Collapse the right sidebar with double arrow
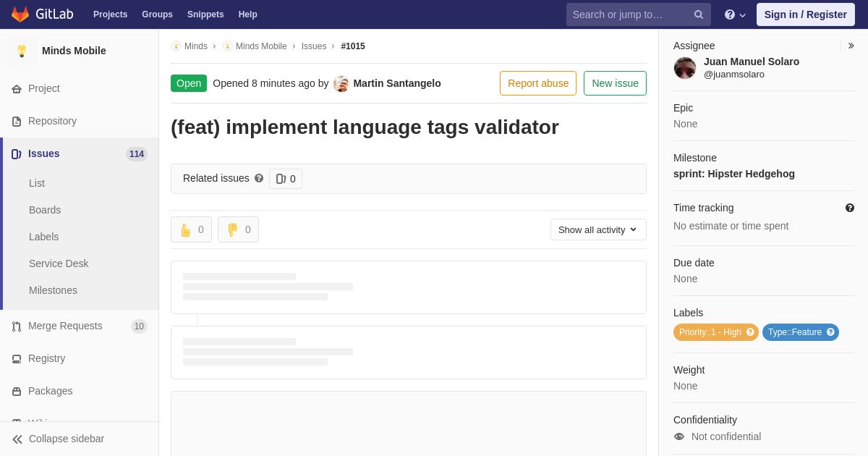 click(x=851, y=46)
